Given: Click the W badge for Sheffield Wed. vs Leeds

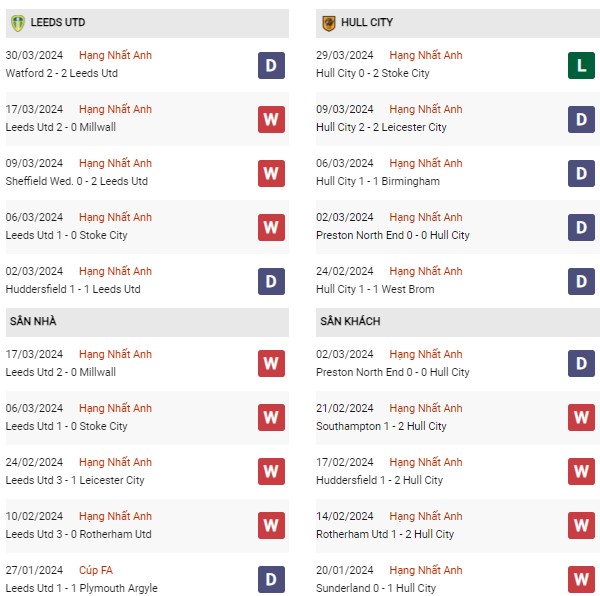Looking at the screenshot, I should 271,173.
